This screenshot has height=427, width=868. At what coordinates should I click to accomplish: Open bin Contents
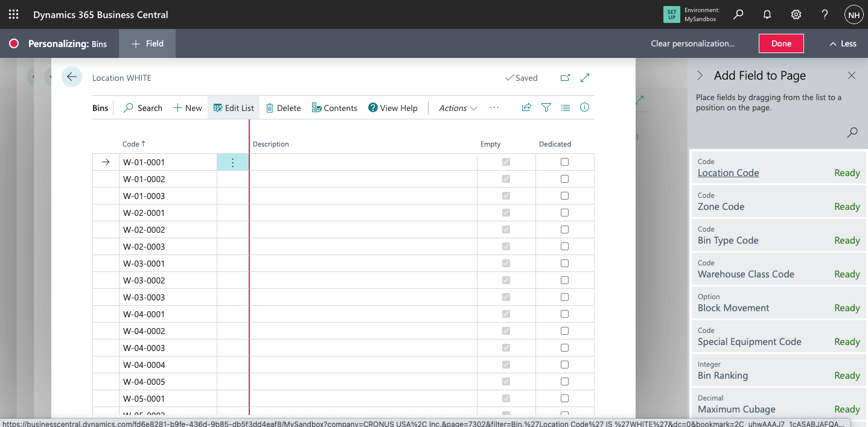pos(334,108)
